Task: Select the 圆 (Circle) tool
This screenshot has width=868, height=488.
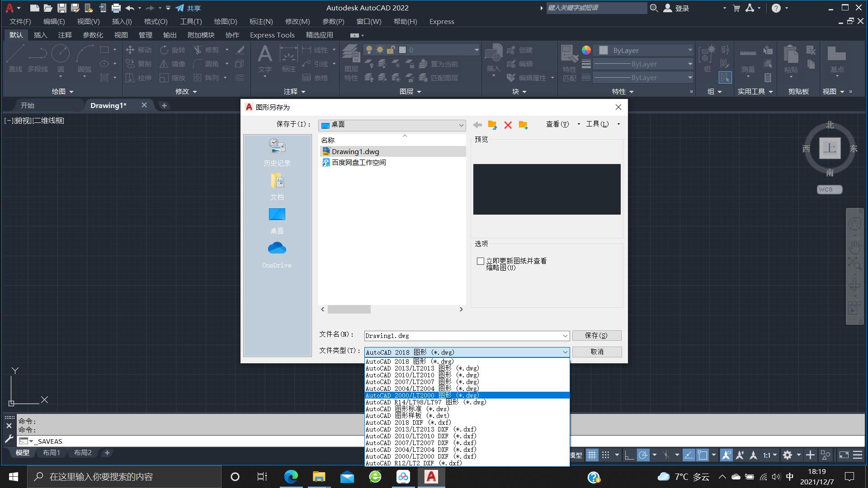Action: (x=61, y=59)
